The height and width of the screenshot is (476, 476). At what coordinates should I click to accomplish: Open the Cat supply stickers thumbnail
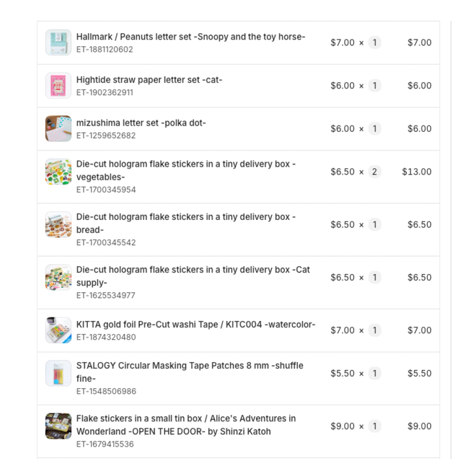point(58,277)
